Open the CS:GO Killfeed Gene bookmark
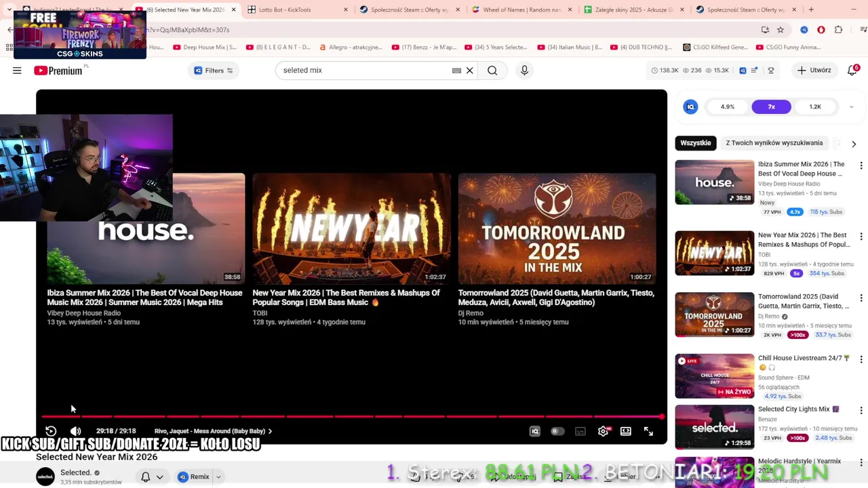This screenshot has height=488, width=868. pos(715,47)
